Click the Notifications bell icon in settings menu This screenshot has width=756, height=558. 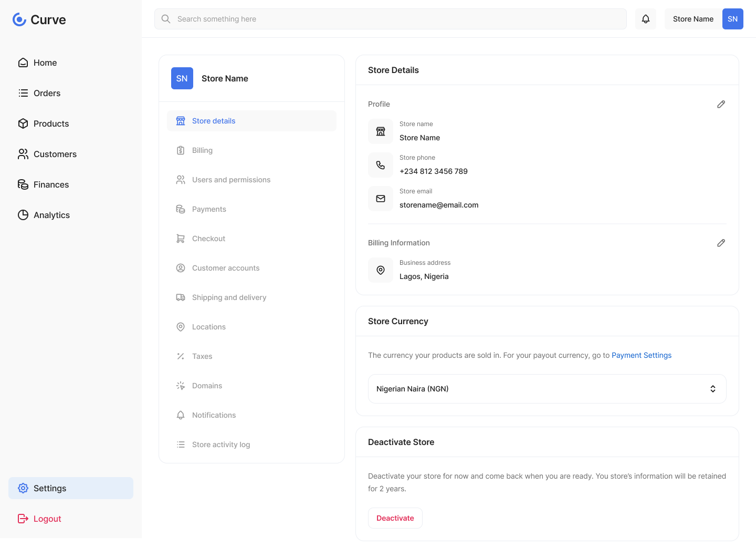tap(181, 415)
